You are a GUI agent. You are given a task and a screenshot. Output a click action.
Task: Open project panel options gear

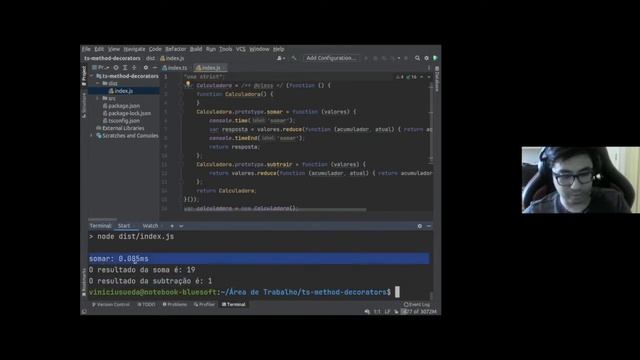click(x=146, y=68)
